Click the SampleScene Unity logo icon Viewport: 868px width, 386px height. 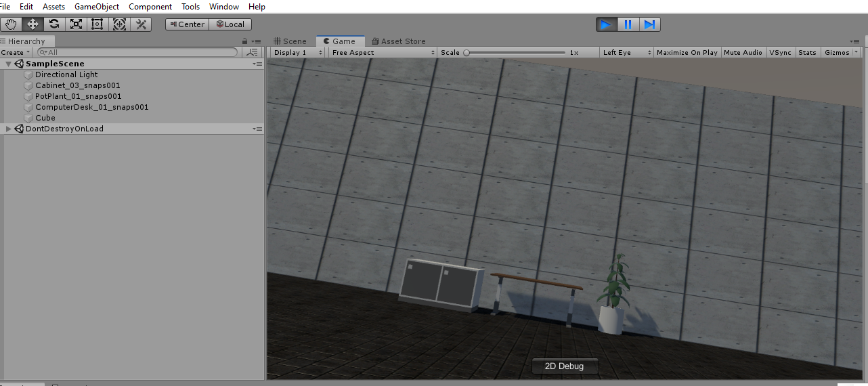click(19, 64)
